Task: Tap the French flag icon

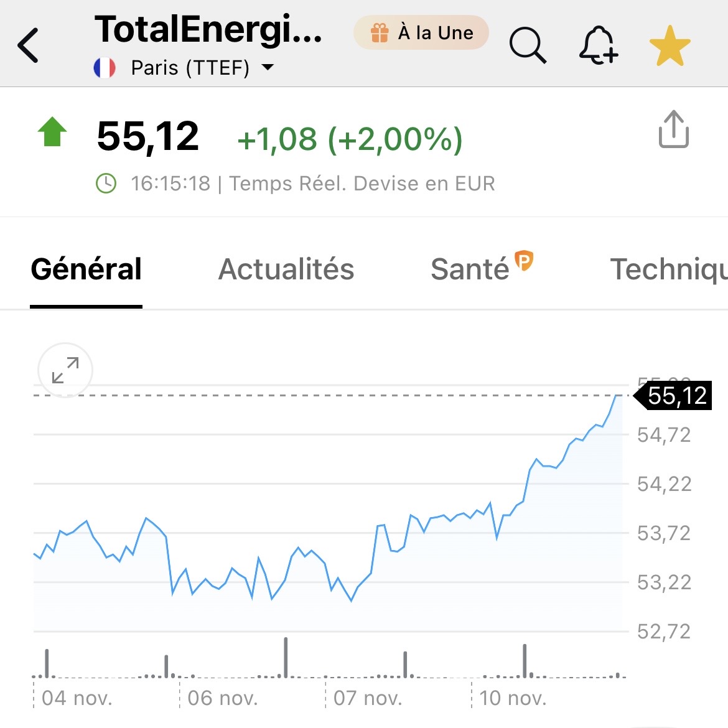Action: [x=105, y=67]
